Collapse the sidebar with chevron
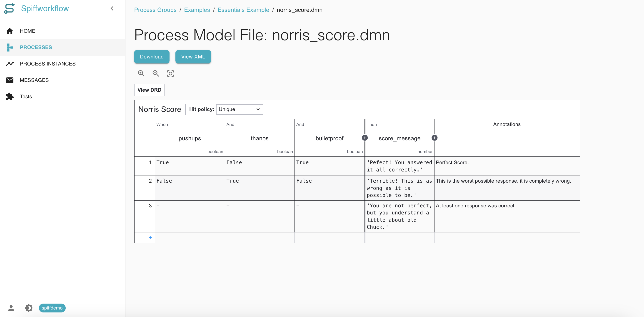 coord(112,8)
